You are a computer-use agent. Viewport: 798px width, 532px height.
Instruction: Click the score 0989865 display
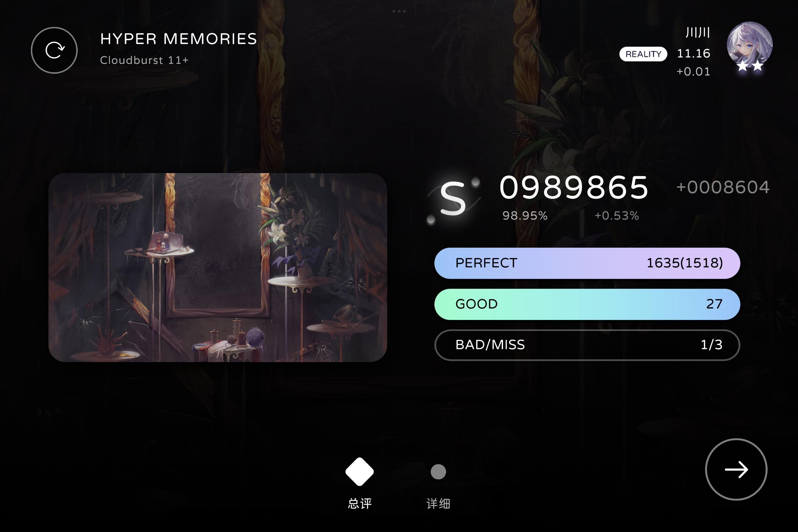pos(574,188)
